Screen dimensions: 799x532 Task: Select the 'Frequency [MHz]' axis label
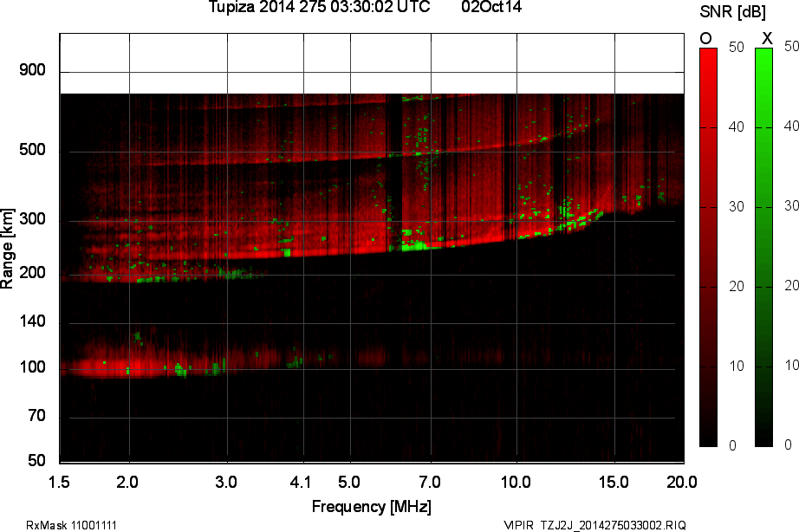(371, 506)
